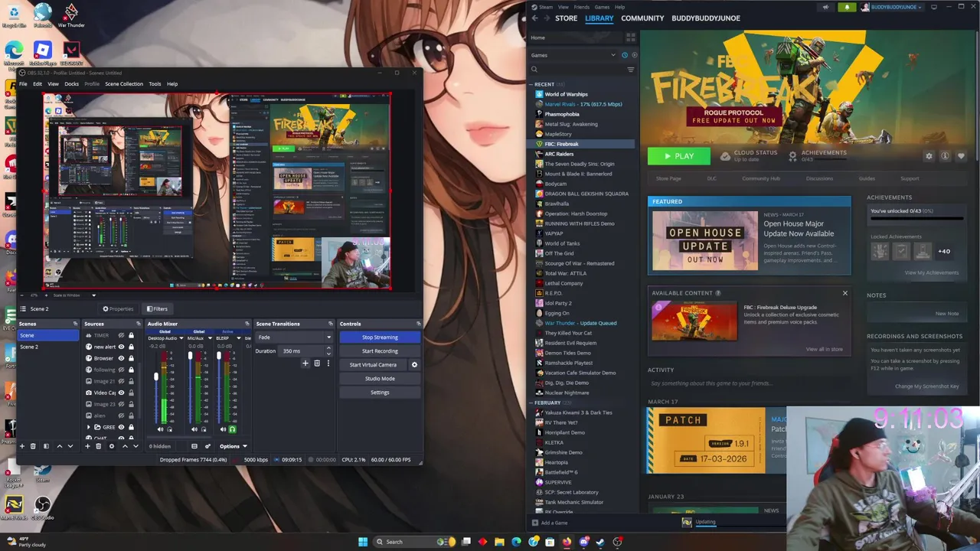Open Firebreak Community Hub link
Screen dimensions: 980x551
coord(760,178)
